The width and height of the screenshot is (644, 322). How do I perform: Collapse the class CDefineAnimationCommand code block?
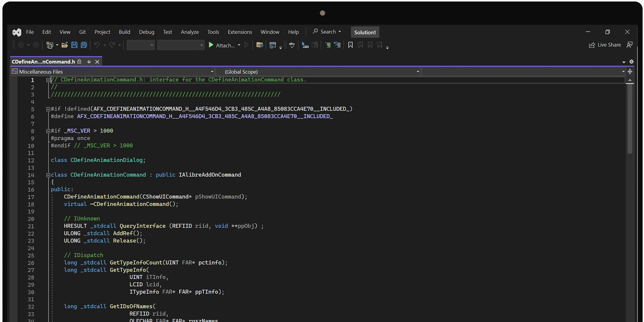(x=48, y=175)
